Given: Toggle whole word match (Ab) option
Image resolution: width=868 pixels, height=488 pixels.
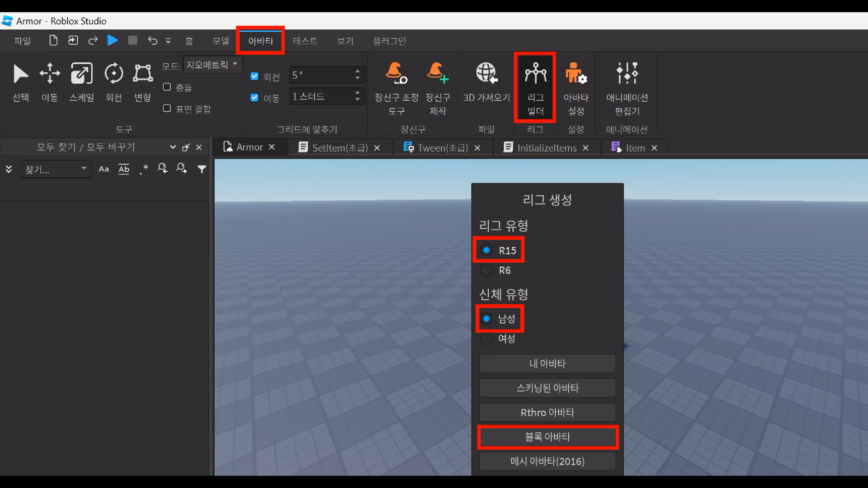Looking at the screenshot, I should click(x=124, y=169).
